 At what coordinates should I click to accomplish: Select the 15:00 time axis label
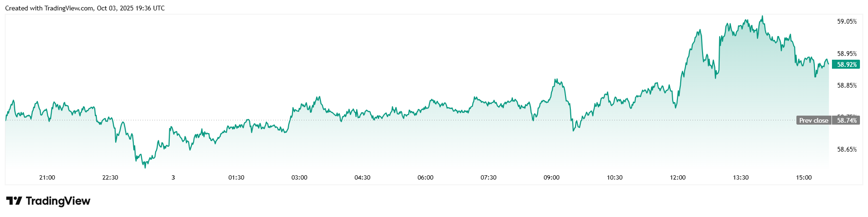pos(804,178)
